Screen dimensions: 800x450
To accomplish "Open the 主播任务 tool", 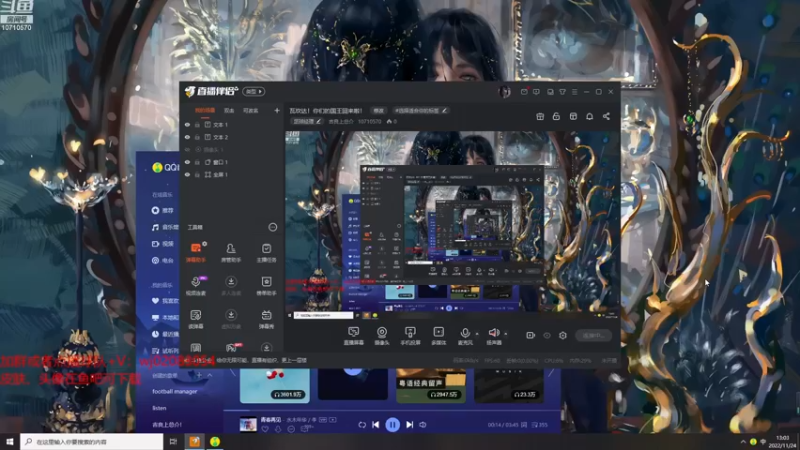I will (267, 250).
